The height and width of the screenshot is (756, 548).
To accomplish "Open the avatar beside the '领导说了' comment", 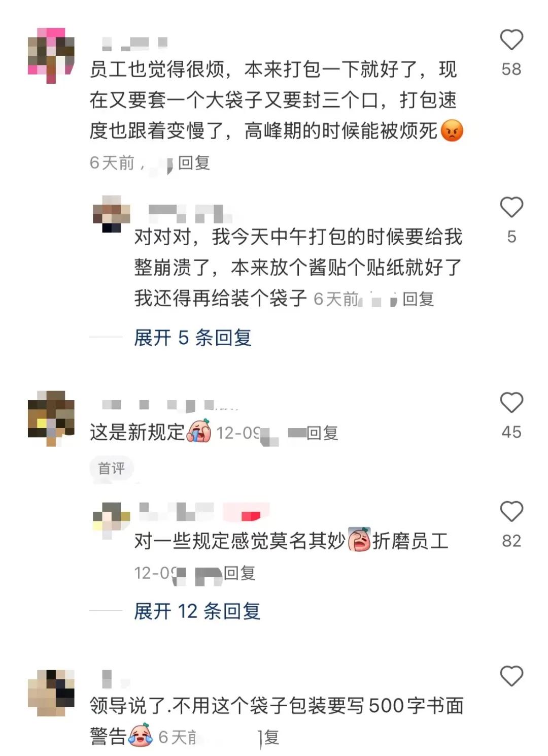I will [51, 693].
